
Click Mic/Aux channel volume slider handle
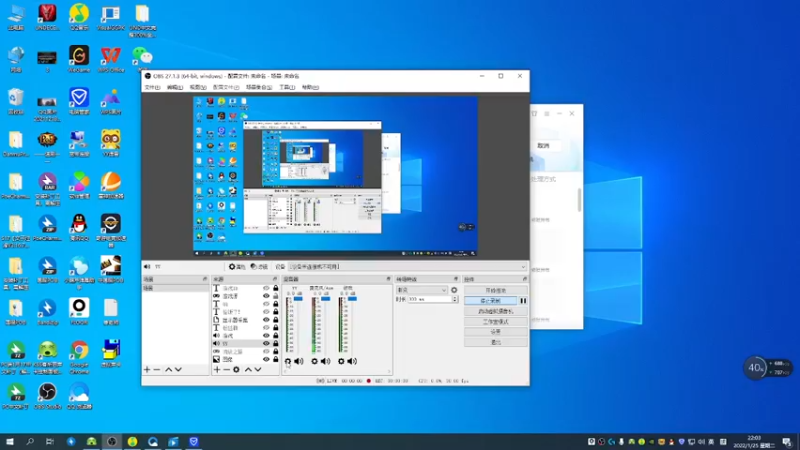pyautogui.click(x=326, y=298)
